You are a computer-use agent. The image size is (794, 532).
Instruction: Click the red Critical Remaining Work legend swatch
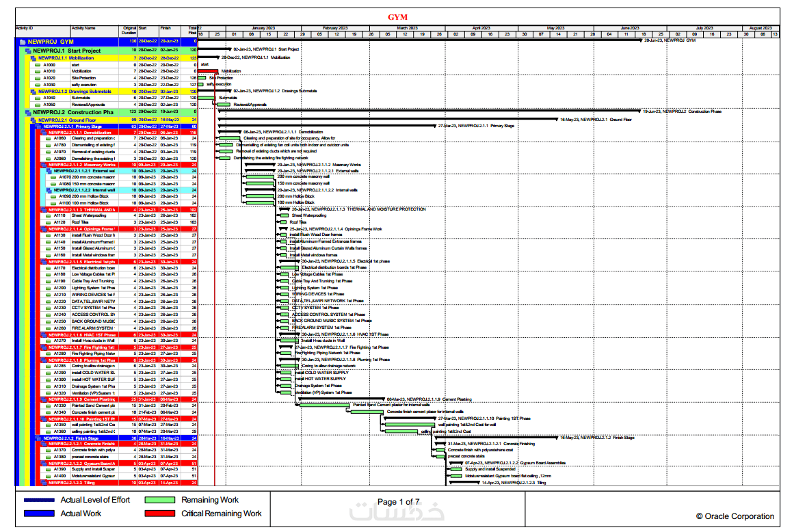(x=159, y=514)
